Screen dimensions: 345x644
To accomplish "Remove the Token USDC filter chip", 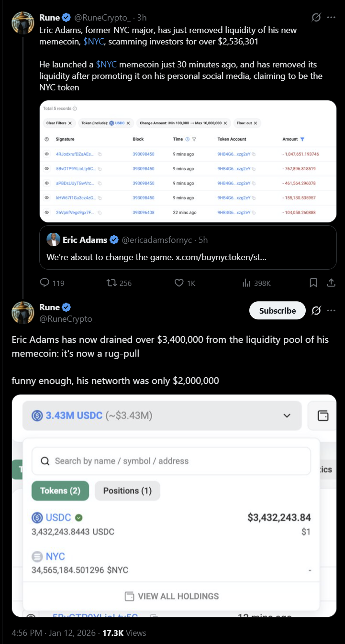I will tap(128, 123).
